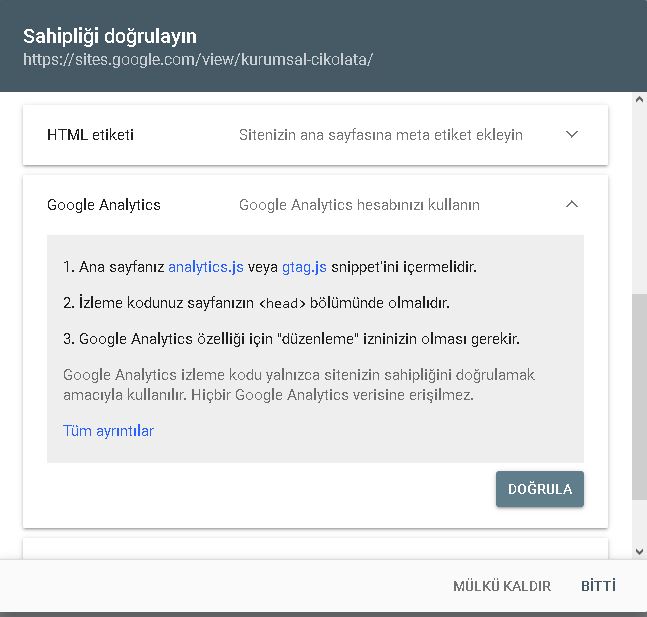Collapse the Google Analytics section chevron
Image resolution: width=647 pixels, height=617 pixels.
tap(572, 204)
